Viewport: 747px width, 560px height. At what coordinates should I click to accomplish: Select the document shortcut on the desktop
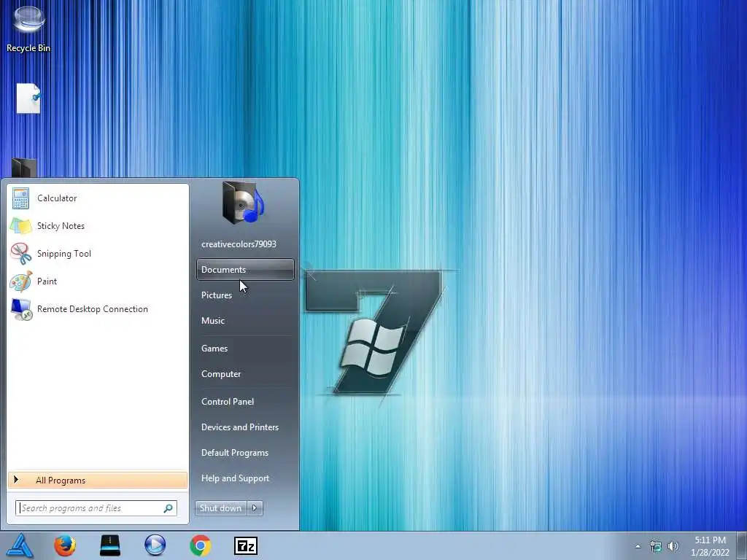click(x=28, y=98)
